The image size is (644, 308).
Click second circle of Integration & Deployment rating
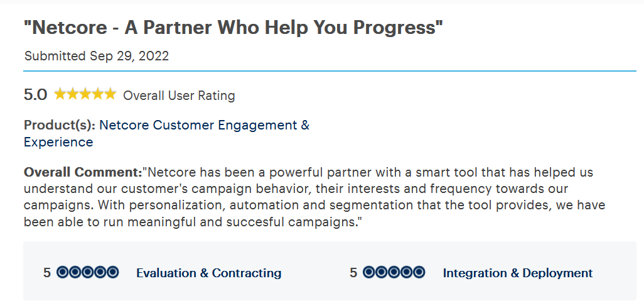click(382, 273)
